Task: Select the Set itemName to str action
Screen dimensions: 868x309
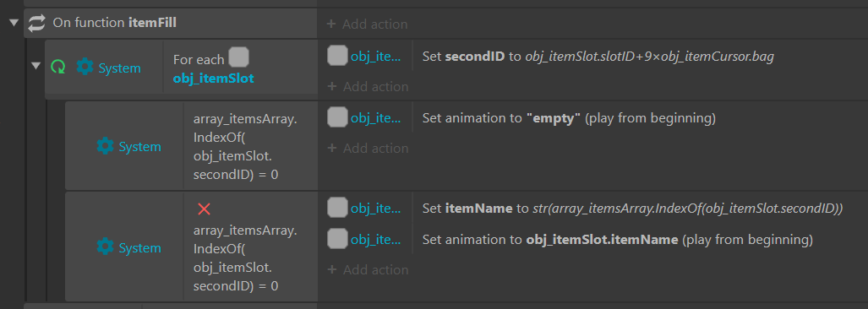Action: (632, 209)
